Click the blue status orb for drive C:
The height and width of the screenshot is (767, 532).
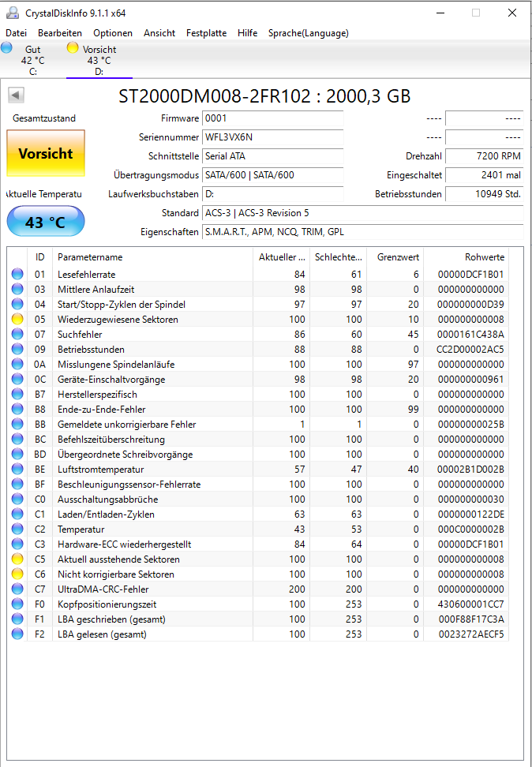(7, 48)
